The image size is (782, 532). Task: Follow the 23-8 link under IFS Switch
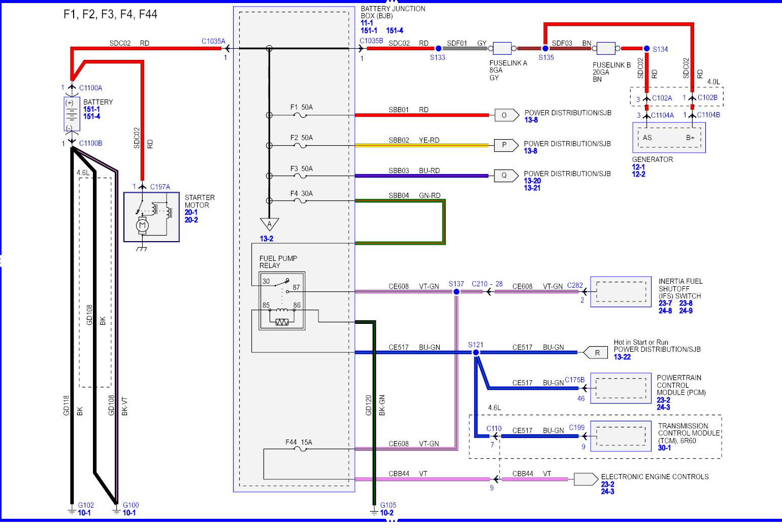[686, 304]
